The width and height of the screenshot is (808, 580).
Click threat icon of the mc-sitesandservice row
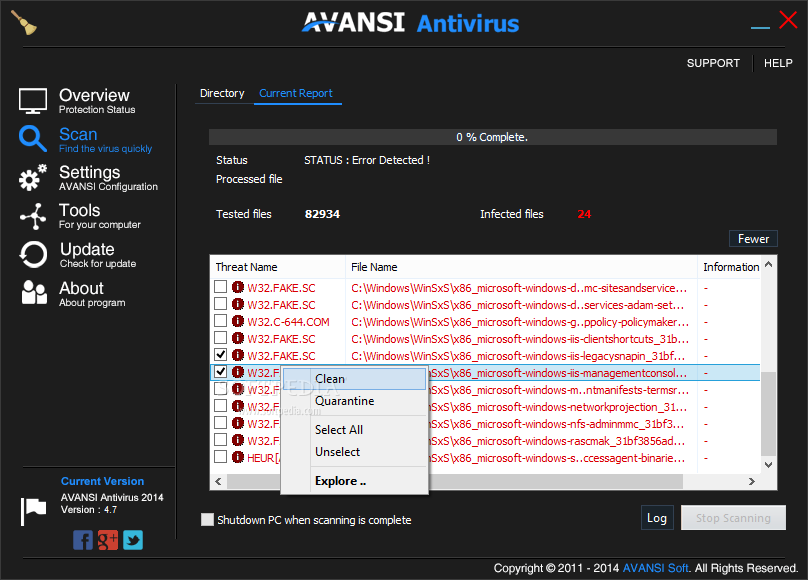coord(238,287)
